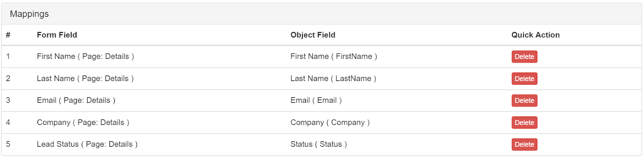
Task: Delete the Company mapping row
Action: point(524,123)
